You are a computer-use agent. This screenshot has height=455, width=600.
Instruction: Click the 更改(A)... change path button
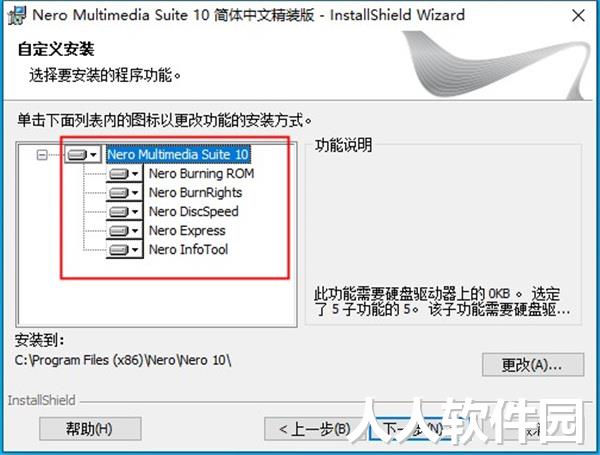pos(533,365)
